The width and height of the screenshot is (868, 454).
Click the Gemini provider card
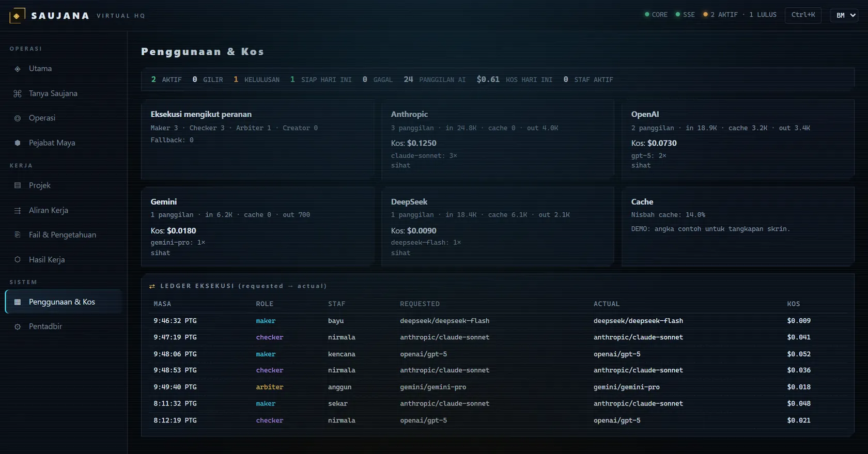click(257, 227)
